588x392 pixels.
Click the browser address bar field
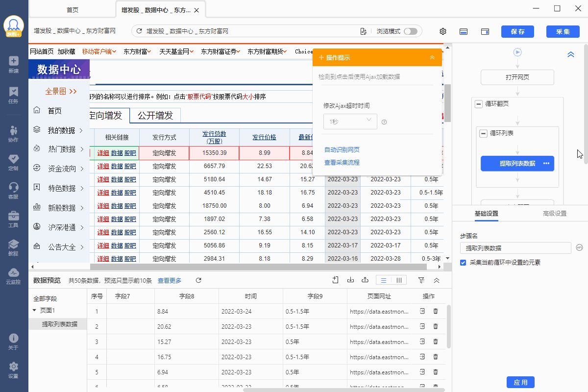click(277, 31)
